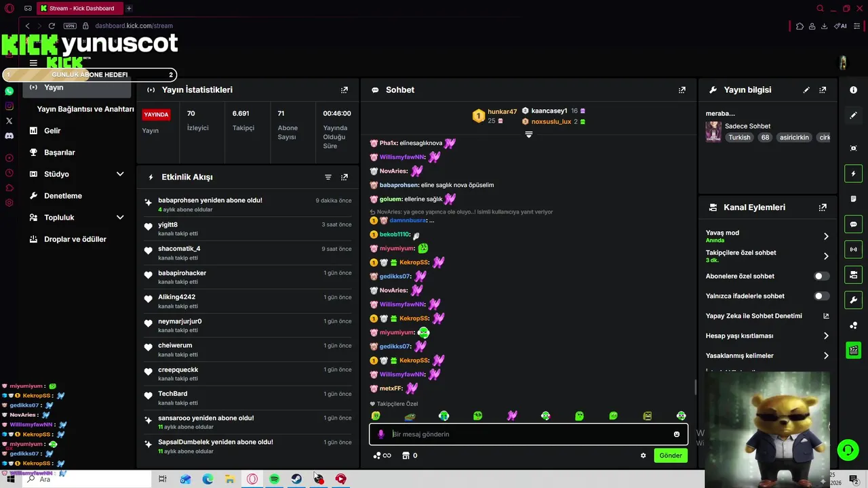
Task: Open the emoji picker in message box
Action: point(677,434)
